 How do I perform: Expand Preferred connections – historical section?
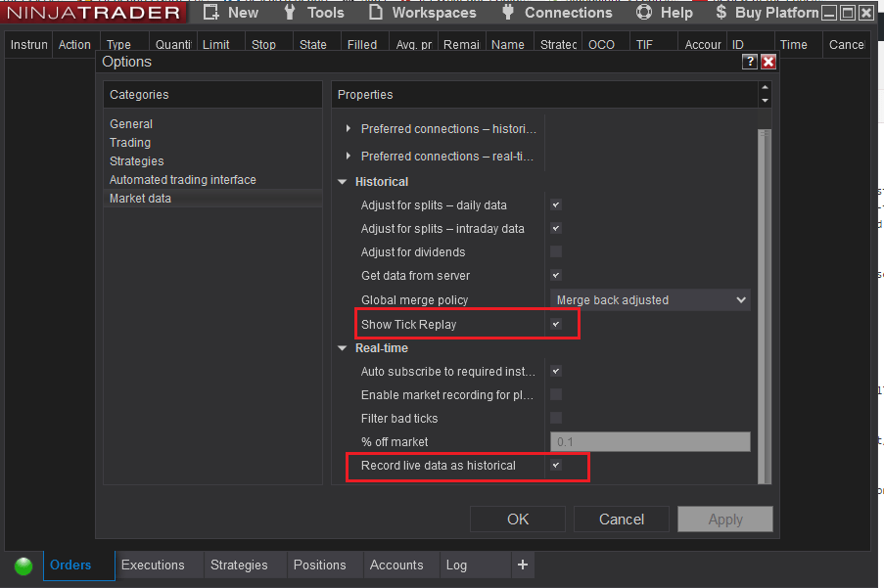click(348, 129)
